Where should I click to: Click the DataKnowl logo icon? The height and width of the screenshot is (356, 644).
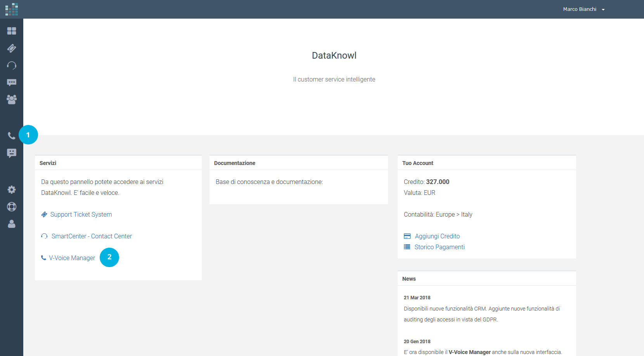pos(12,9)
